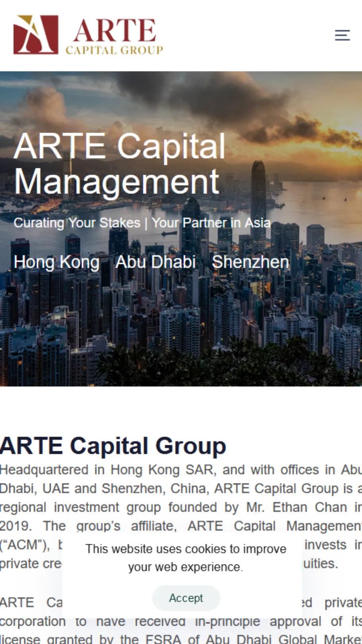Click the tall tower in the skyline photo

[x=258, y=199]
